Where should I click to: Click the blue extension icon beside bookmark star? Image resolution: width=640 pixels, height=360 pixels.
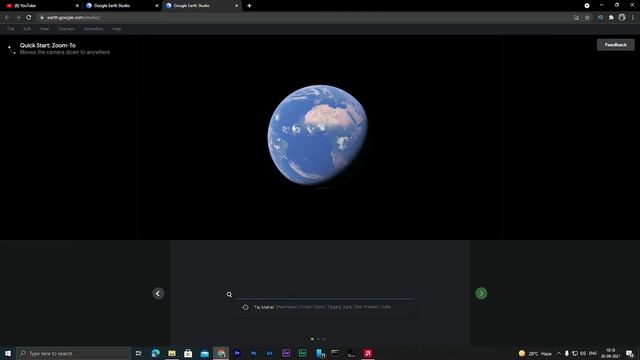pyautogui.click(x=600, y=18)
